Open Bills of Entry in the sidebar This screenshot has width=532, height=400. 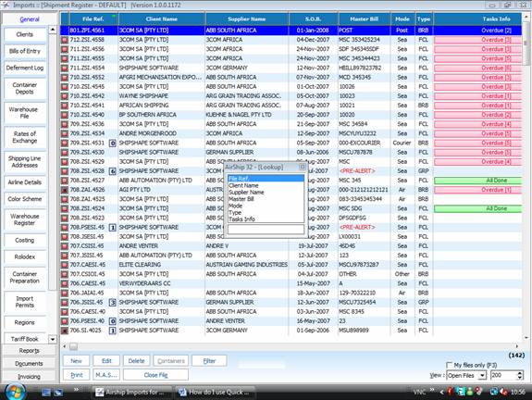(25, 51)
